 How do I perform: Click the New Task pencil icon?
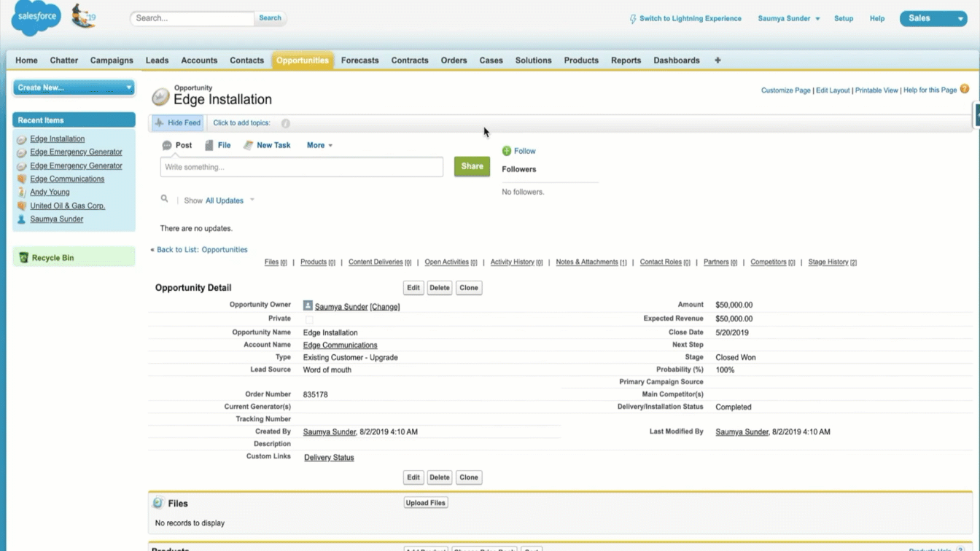tap(248, 145)
